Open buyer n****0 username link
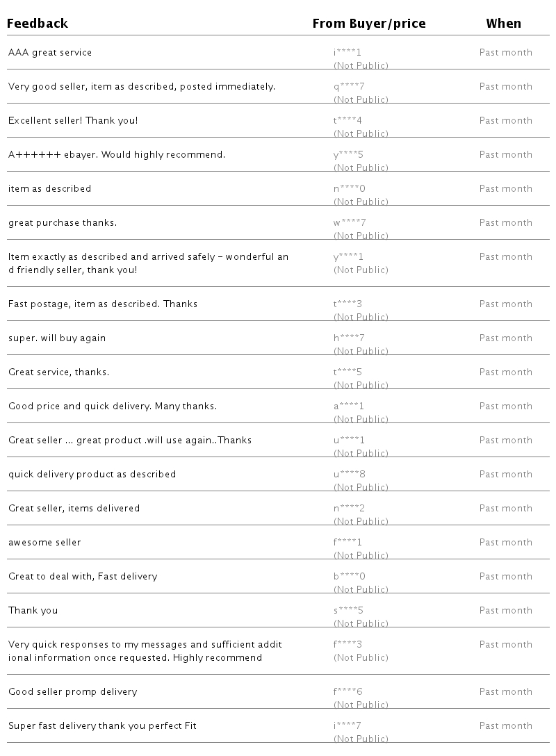Viewport: 556px width, 756px height. 349,189
